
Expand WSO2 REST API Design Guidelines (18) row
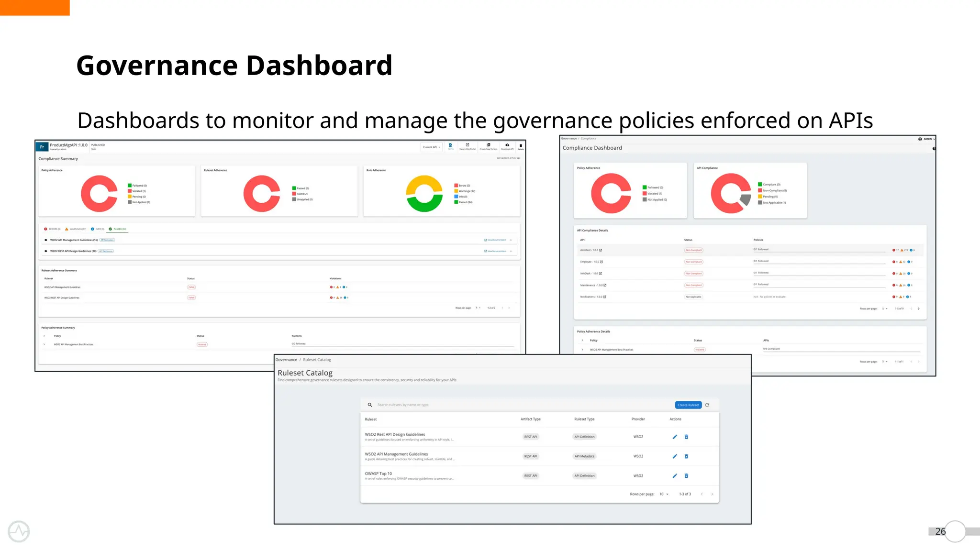point(511,251)
